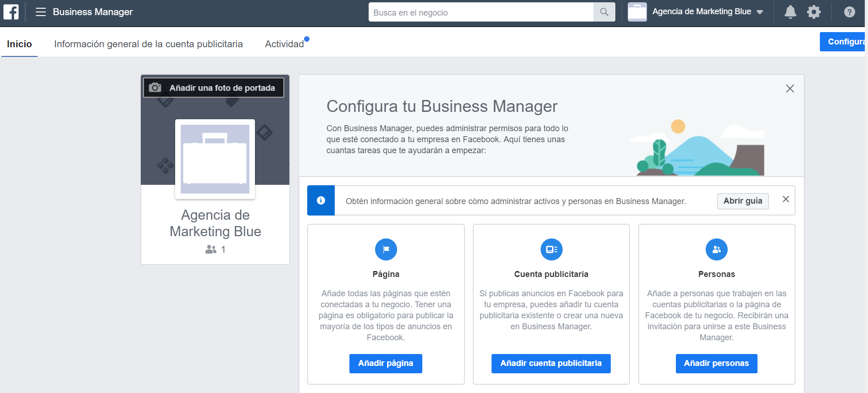Viewport: 868px width, 393px height.
Task: Click the Añadir cuenta publicitaria button
Action: pyautogui.click(x=551, y=363)
